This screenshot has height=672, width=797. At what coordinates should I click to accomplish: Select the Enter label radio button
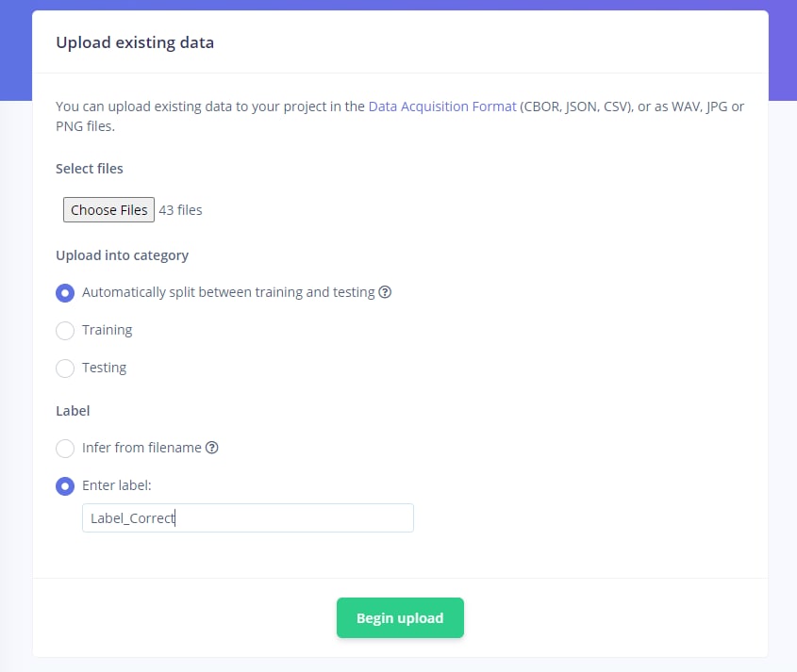65,486
